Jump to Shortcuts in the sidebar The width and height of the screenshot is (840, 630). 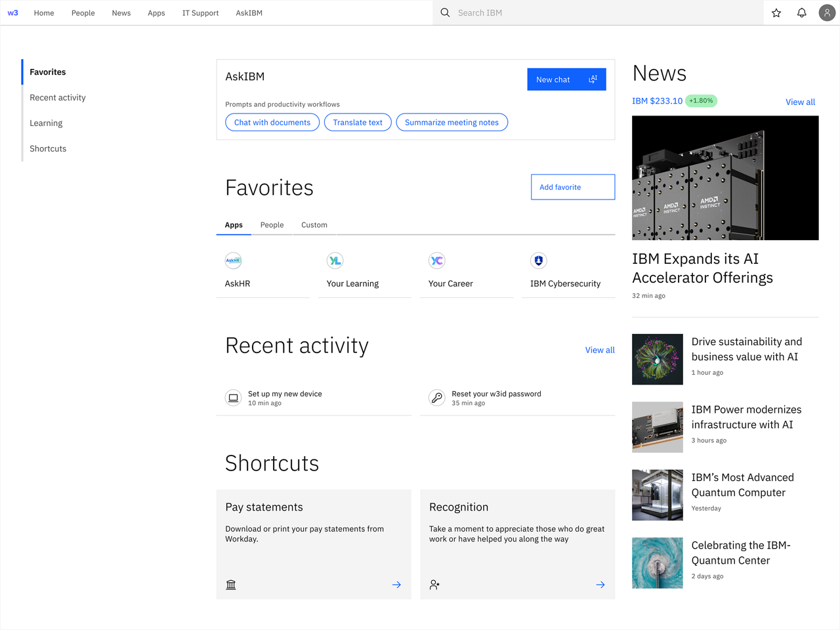[x=48, y=149]
